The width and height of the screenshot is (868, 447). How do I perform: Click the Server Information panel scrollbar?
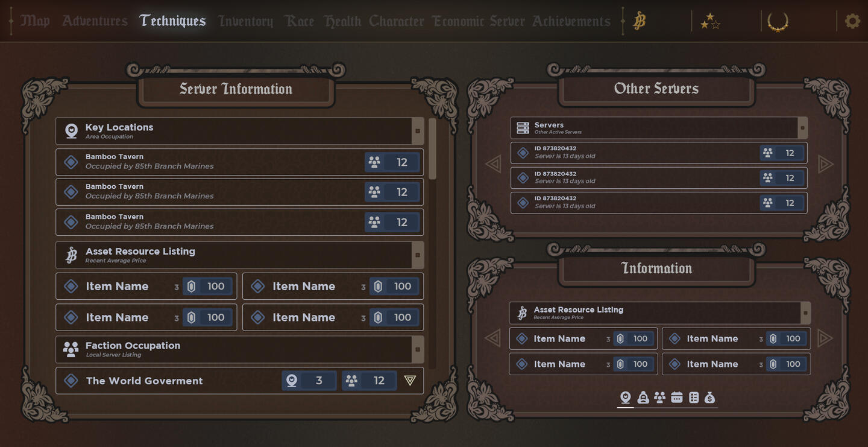432,148
